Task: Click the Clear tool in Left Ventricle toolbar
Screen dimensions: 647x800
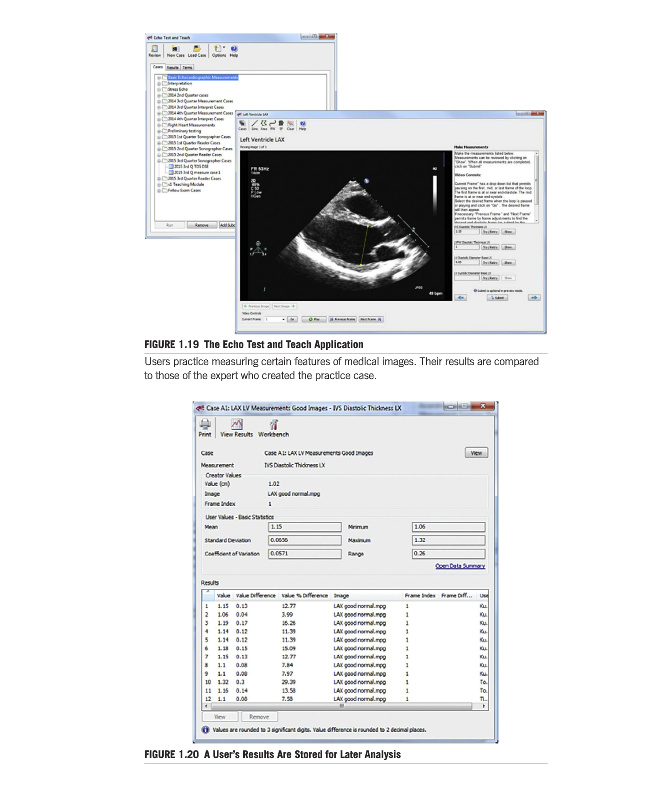Action: [290, 125]
